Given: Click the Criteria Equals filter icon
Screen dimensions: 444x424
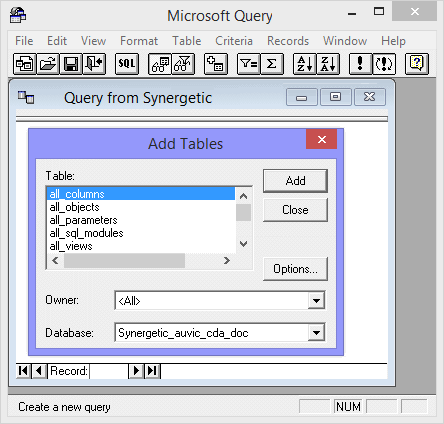Looking at the screenshot, I should pyautogui.click(x=249, y=64).
